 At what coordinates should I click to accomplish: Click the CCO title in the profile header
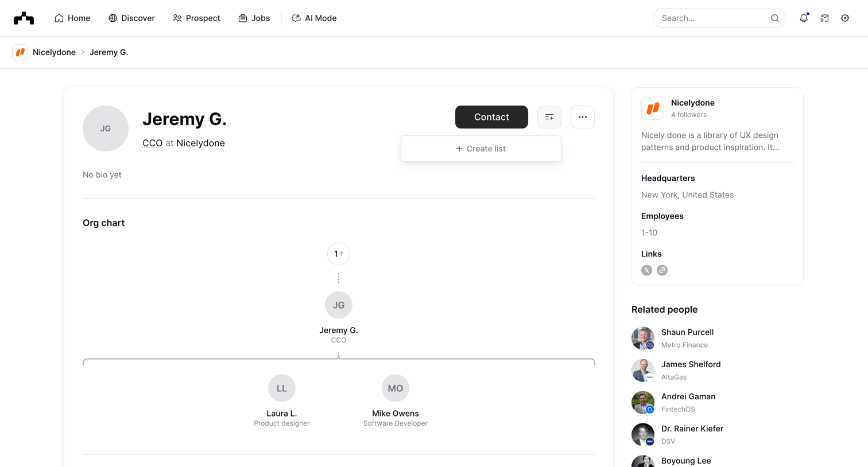tap(152, 143)
